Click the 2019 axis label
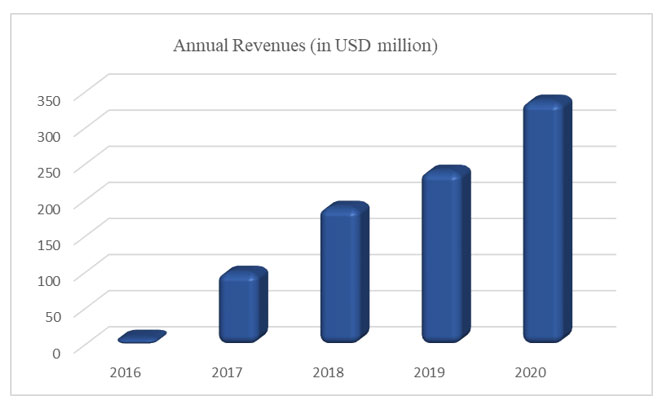The image size is (662, 407). [x=429, y=372]
